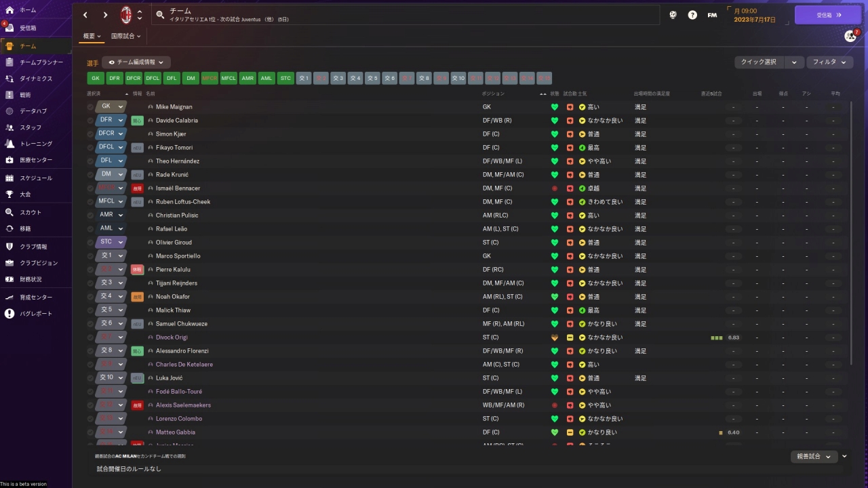Toggle selection circle for Mike Maignan
This screenshot has width=868, height=488.
(x=90, y=107)
